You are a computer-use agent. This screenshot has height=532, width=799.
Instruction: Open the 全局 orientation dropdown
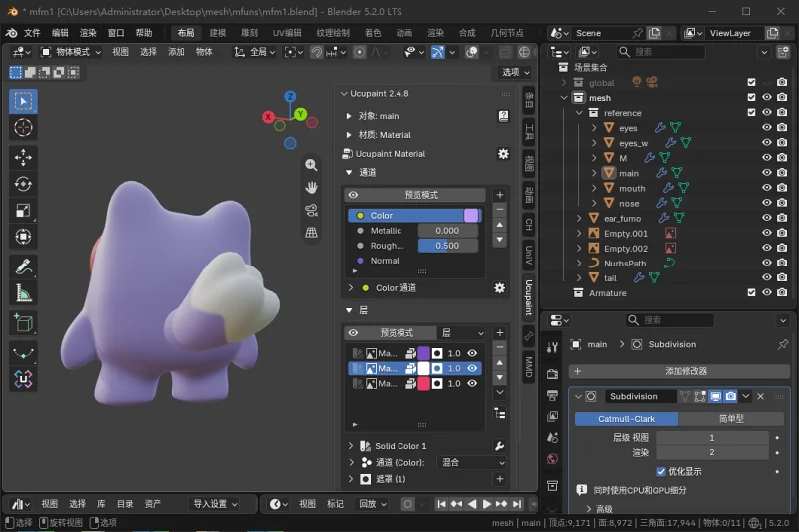tap(255, 52)
